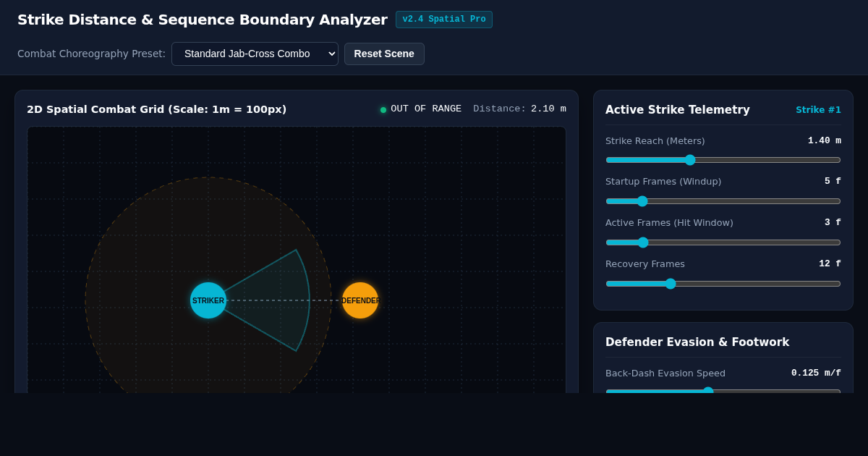Click the 3 f active frames value

(833, 223)
